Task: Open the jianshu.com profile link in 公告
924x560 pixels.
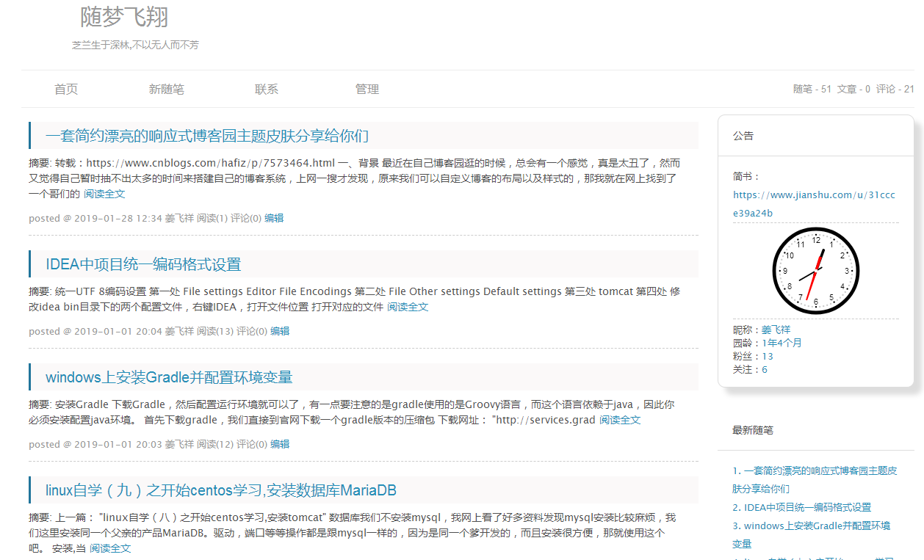Action: coord(814,204)
